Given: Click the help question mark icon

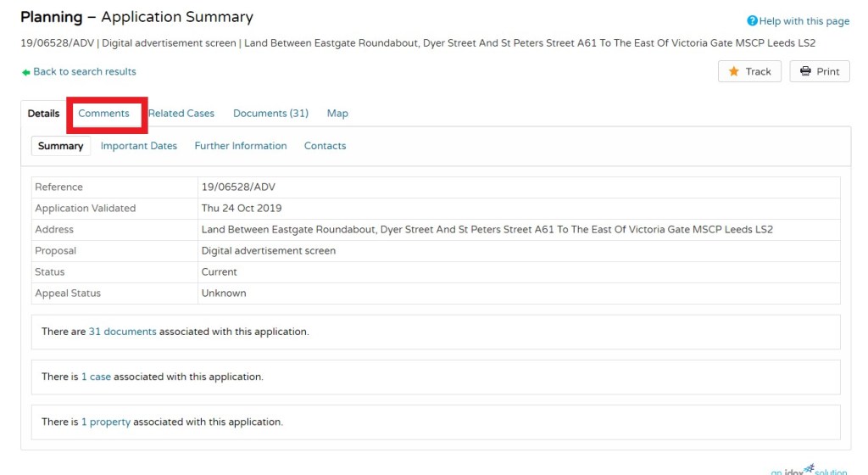Looking at the screenshot, I should point(752,21).
